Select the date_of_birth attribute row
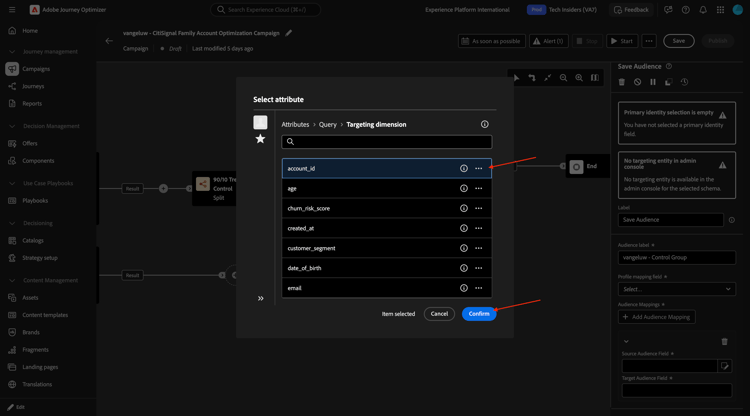The image size is (750, 416). click(x=386, y=268)
